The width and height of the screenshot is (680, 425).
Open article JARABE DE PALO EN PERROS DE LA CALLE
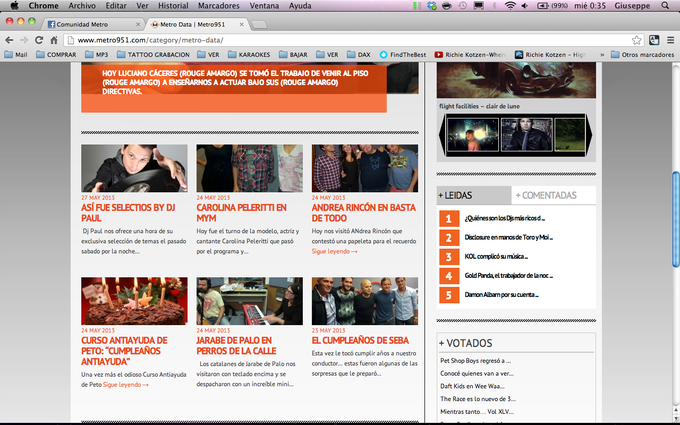tap(236, 345)
